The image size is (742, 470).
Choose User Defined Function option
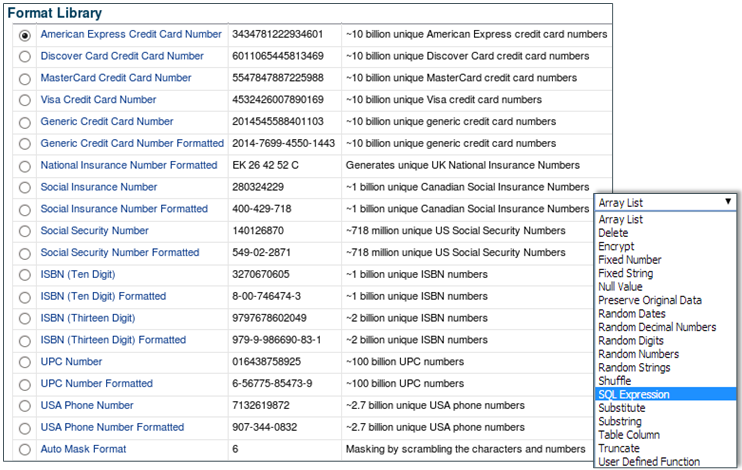(x=647, y=462)
